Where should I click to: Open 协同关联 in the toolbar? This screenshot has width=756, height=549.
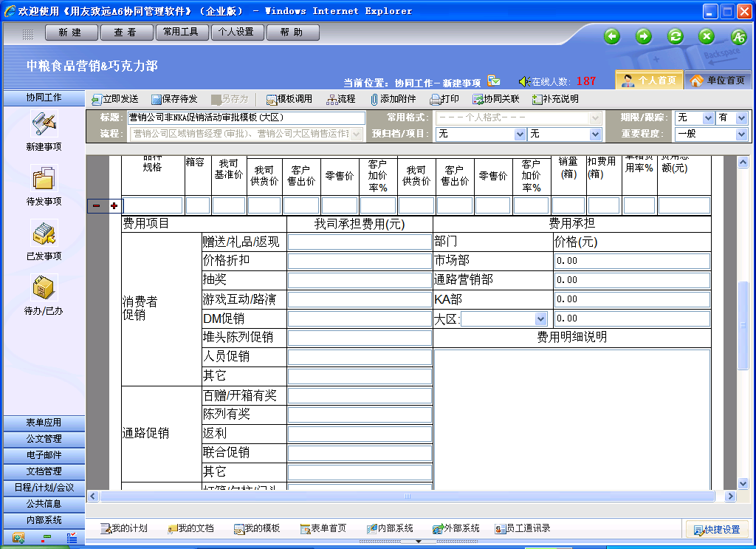click(x=478, y=99)
